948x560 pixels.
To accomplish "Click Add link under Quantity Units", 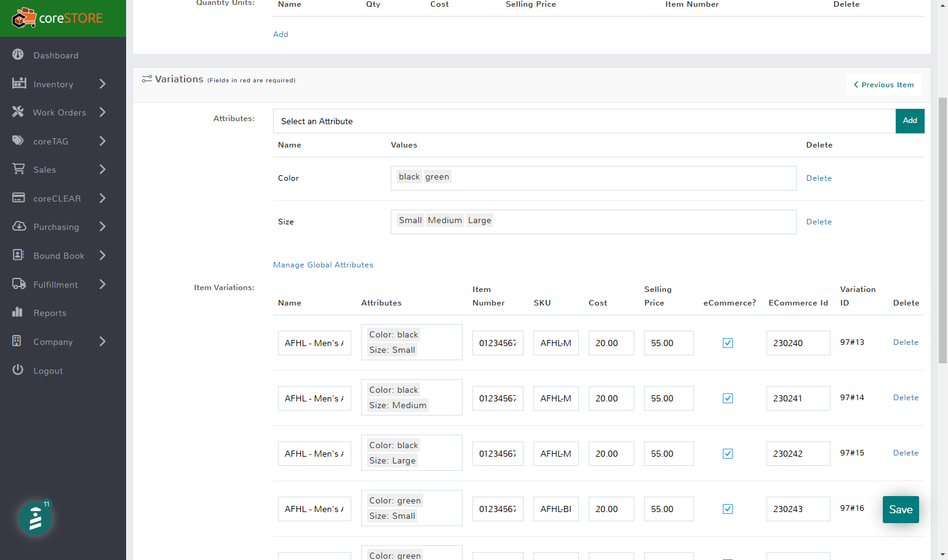I will (x=281, y=34).
